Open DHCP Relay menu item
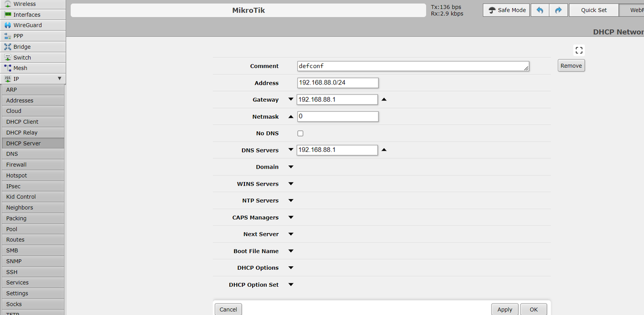The height and width of the screenshot is (315, 644). pos(33,133)
